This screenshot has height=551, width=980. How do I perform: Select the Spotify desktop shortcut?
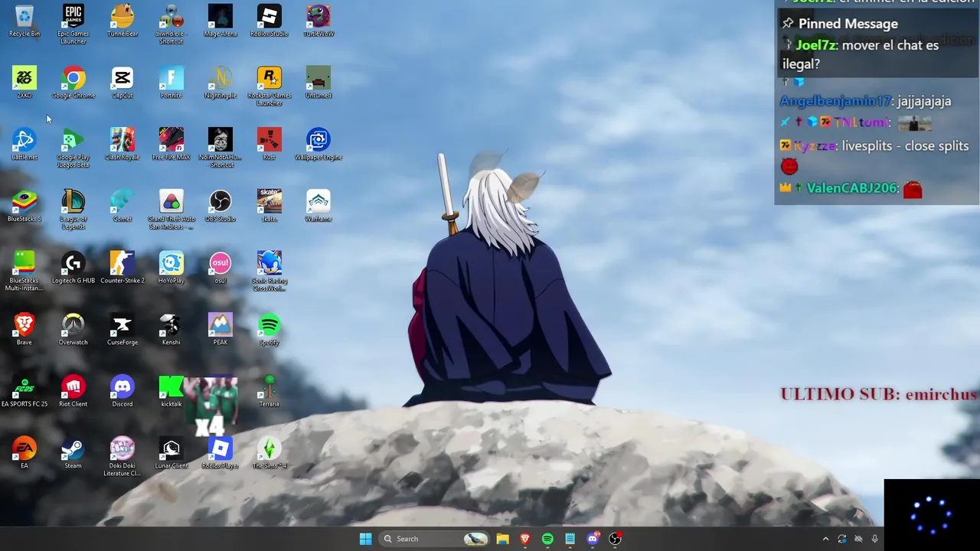point(269,330)
